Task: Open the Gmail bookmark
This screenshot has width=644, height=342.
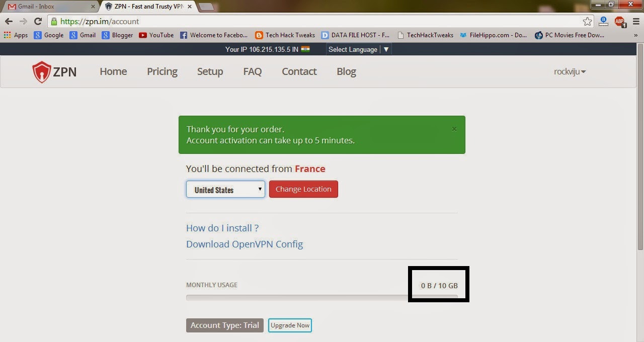Action: (83, 35)
